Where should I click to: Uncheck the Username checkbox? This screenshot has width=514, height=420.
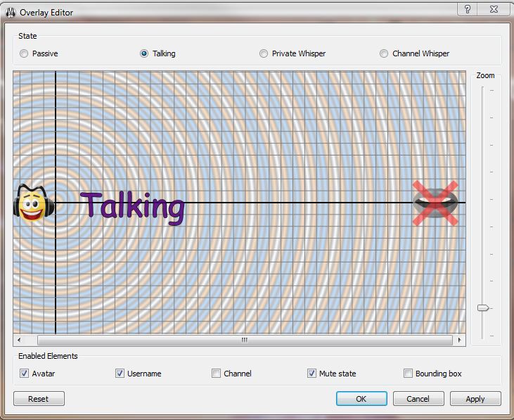120,374
